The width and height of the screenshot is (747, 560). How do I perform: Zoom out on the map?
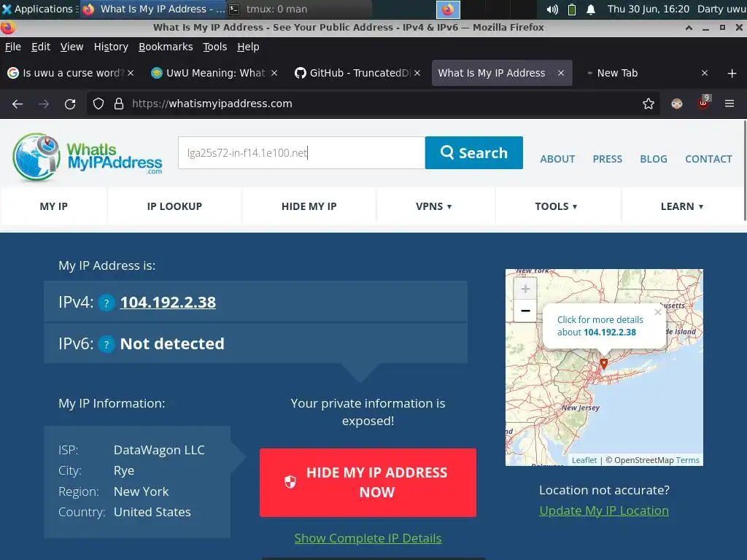click(x=525, y=311)
